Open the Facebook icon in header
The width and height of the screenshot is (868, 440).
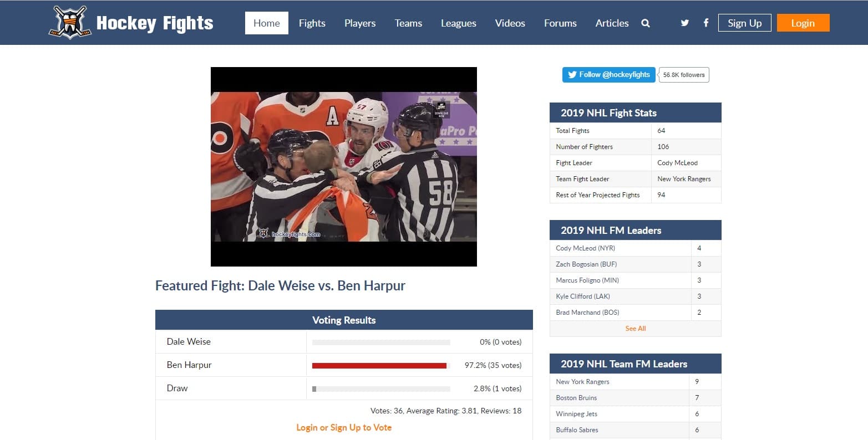[705, 23]
